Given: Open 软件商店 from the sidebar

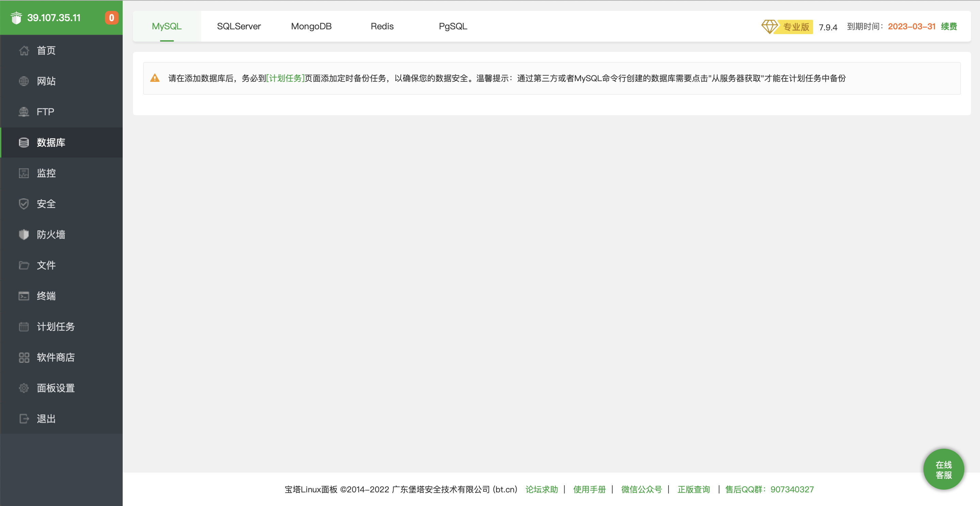Looking at the screenshot, I should (56, 357).
